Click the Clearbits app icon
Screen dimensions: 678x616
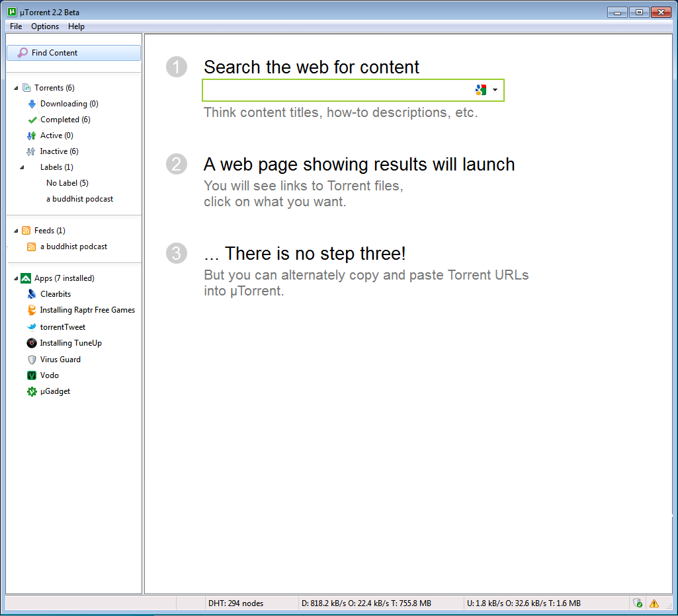pos(32,294)
